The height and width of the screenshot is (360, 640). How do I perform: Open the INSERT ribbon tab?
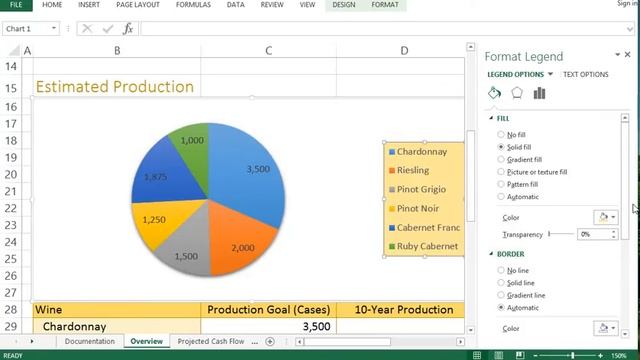(x=89, y=5)
